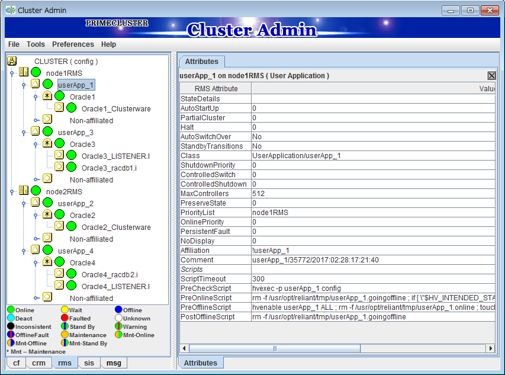
Task: Switch to the sis tab
Action: point(89,363)
